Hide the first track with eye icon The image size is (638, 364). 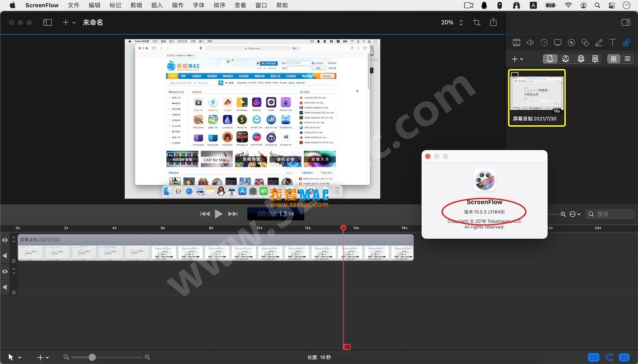tap(5, 240)
